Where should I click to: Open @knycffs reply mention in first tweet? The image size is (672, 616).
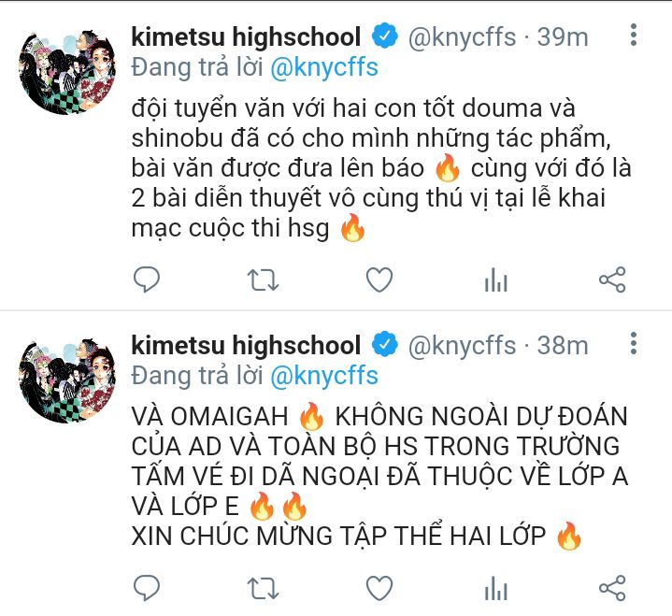(x=324, y=67)
